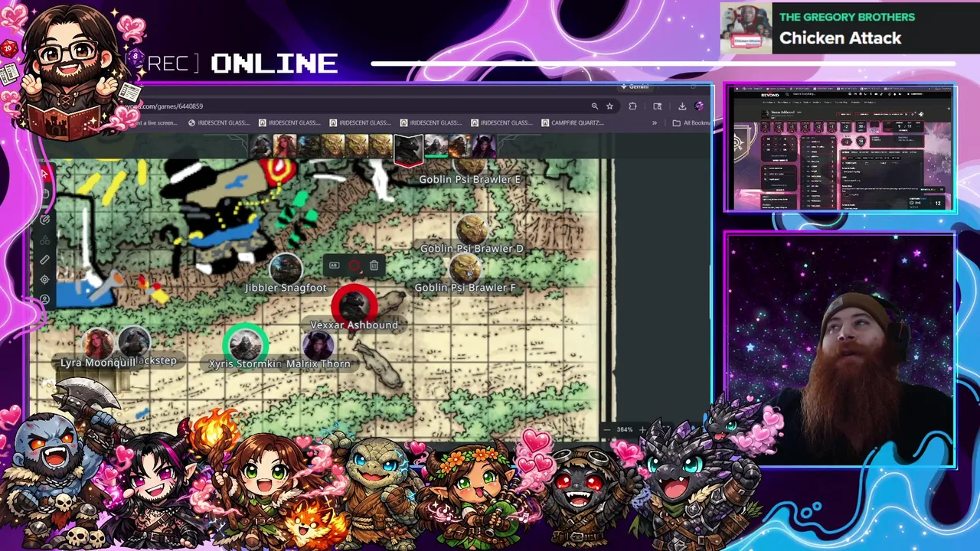980x551 pixels.
Task: Select the Lyra Moonquill token
Action: [x=99, y=344]
